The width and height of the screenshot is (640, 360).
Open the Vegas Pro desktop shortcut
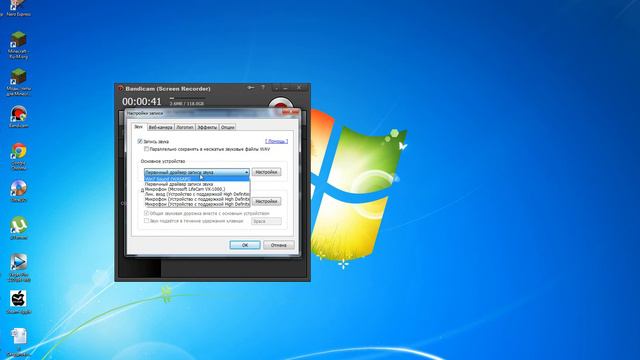[x=19, y=267]
